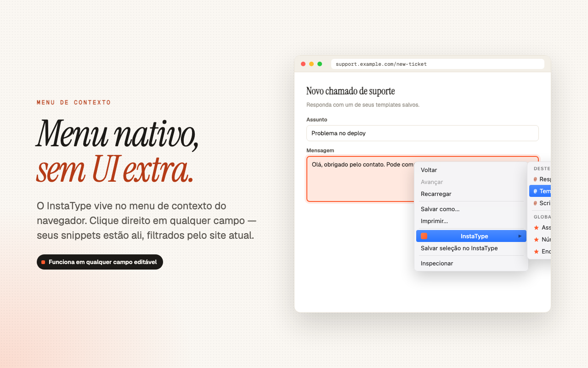
Task: Open "Salvar como..." from the context menu
Action: coord(471,209)
